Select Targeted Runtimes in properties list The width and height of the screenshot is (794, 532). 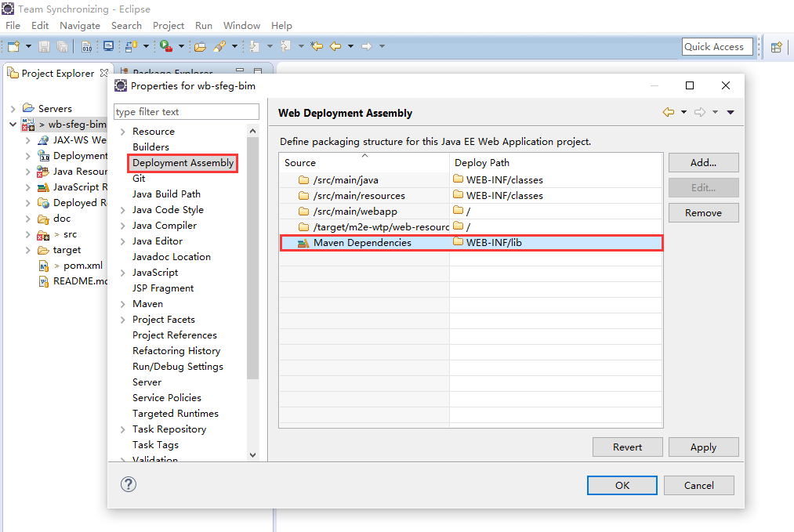(x=176, y=414)
